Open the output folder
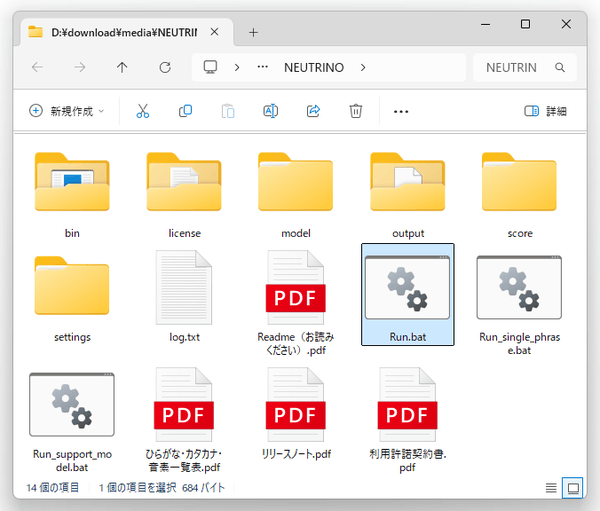 pos(408,195)
